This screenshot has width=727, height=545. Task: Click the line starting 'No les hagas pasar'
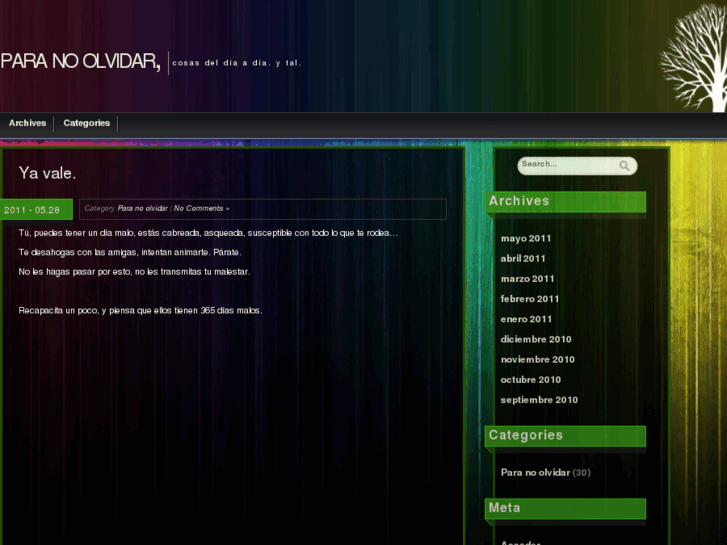point(134,272)
